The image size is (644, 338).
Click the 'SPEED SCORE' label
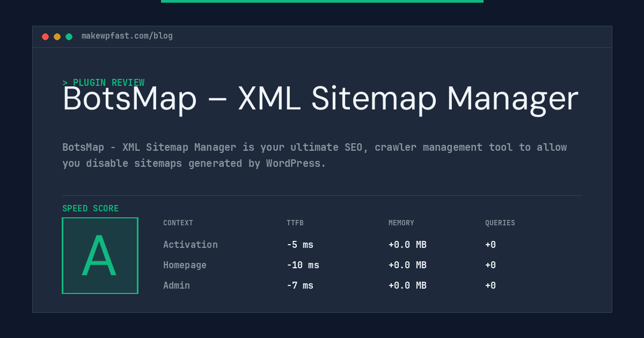91,208
